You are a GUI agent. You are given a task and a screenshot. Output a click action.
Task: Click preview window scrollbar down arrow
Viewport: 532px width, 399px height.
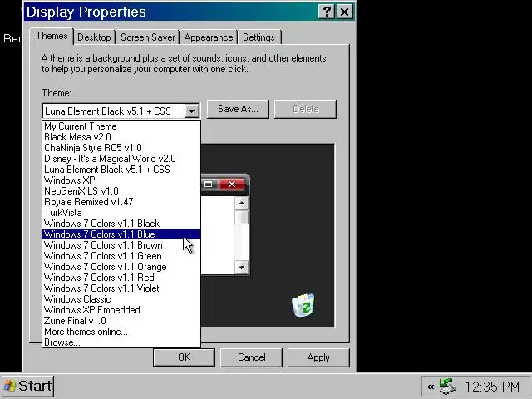tap(242, 267)
